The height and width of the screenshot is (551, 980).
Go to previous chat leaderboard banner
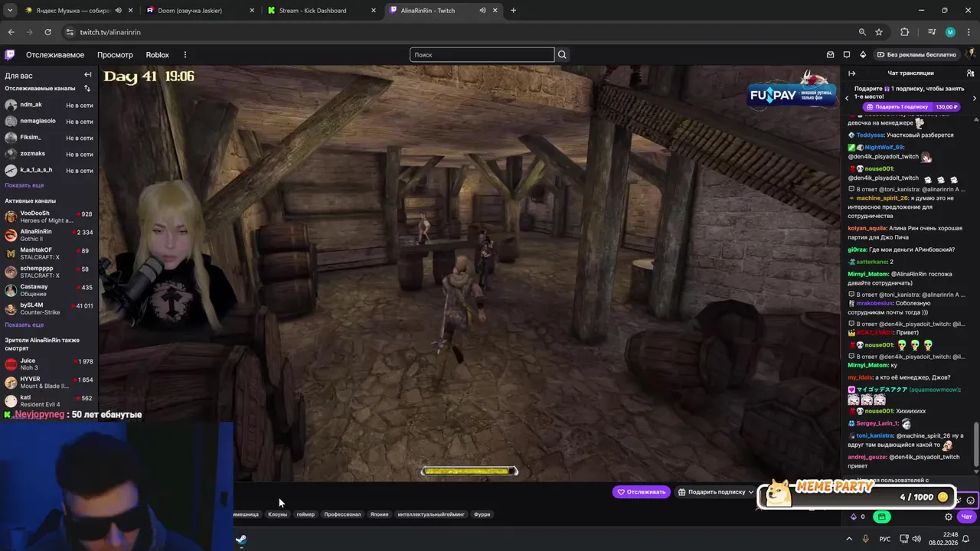pos(847,98)
